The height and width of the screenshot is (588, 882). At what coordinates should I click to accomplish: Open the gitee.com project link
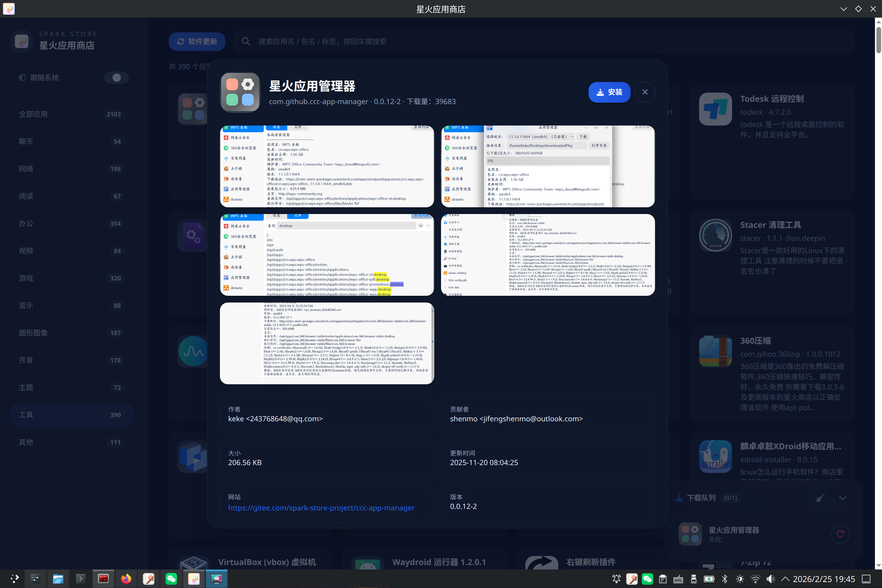point(321,508)
